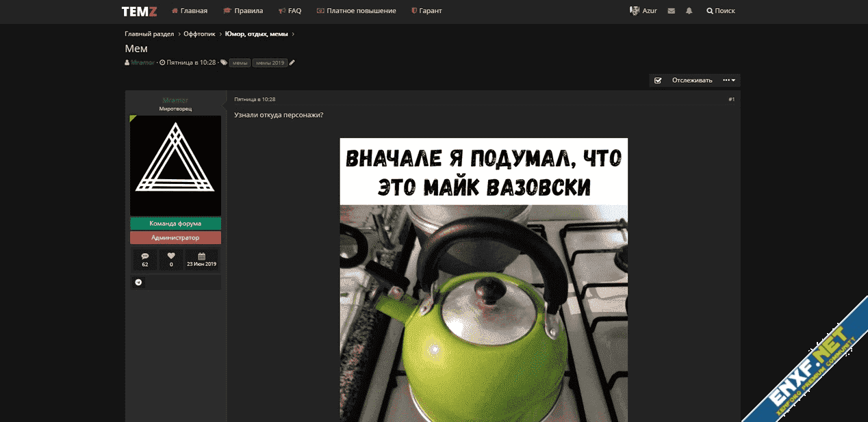Open Платное повышение in the navbar

click(356, 11)
